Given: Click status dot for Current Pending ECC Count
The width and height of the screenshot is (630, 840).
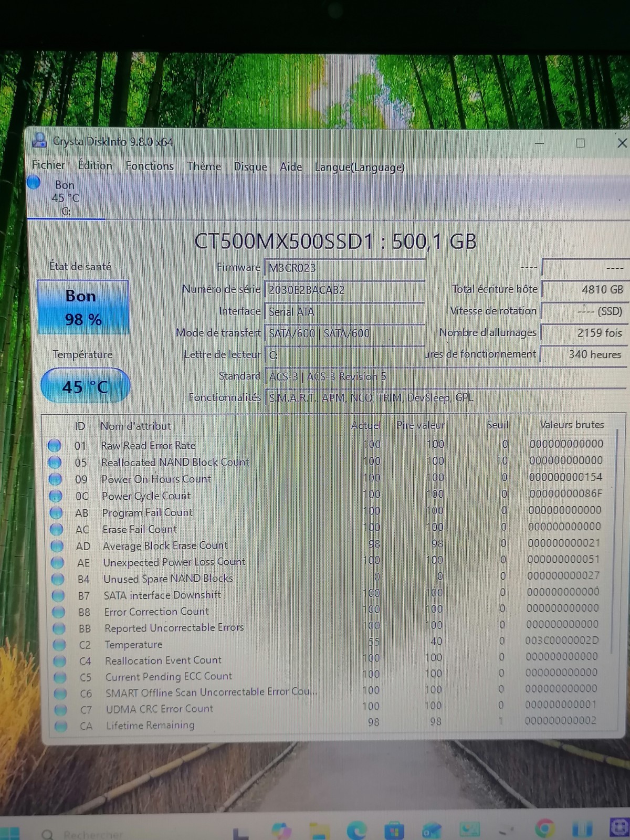Looking at the screenshot, I should pyautogui.click(x=60, y=677).
